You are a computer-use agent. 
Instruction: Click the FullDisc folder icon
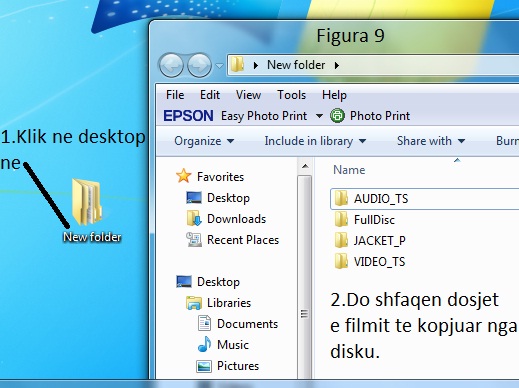(341, 219)
